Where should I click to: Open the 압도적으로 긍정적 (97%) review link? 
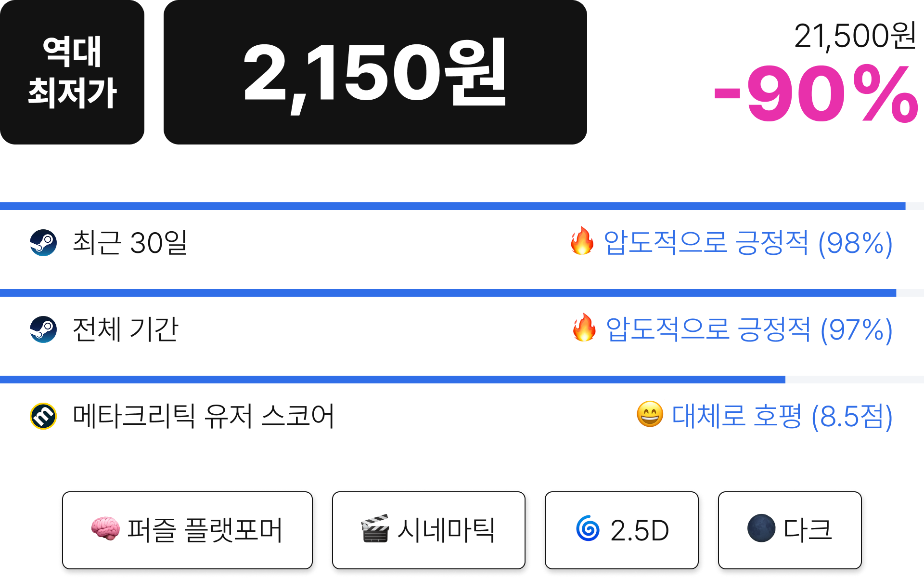tap(749, 329)
